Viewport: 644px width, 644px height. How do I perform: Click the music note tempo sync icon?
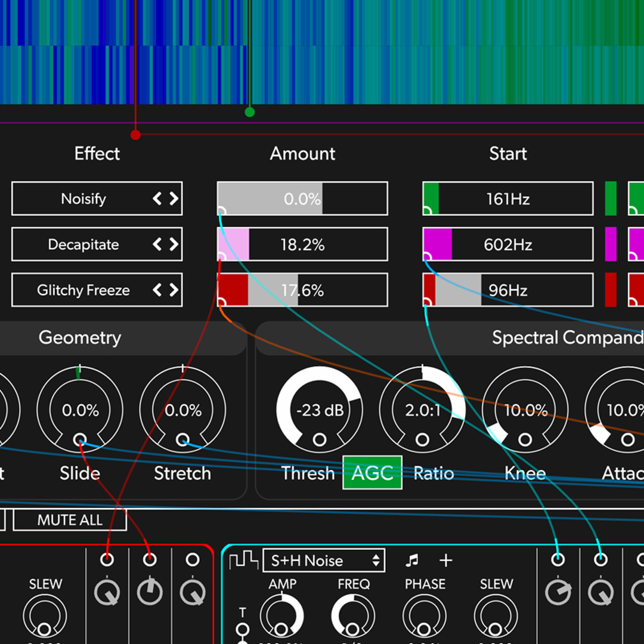coord(411,561)
